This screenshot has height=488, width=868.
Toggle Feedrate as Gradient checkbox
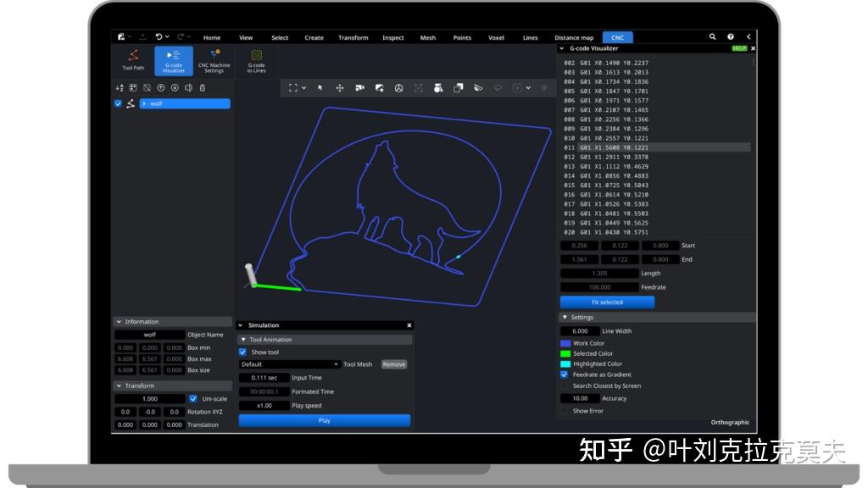pos(564,374)
